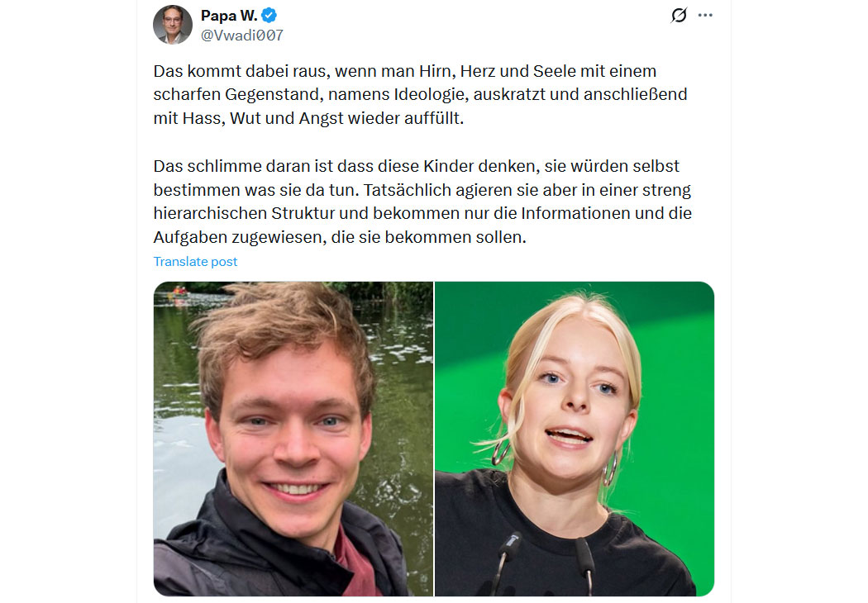Click the Translate post link
Image resolution: width=868 pixels, height=603 pixels.
tap(195, 261)
